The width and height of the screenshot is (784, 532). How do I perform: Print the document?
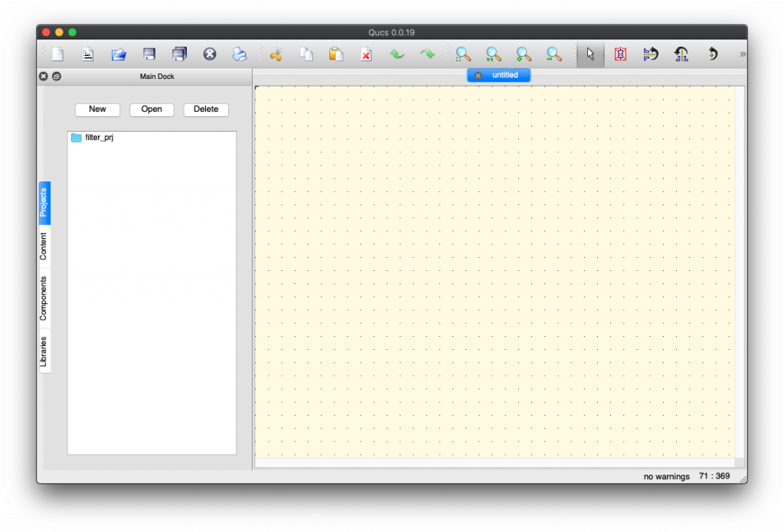tap(240, 54)
